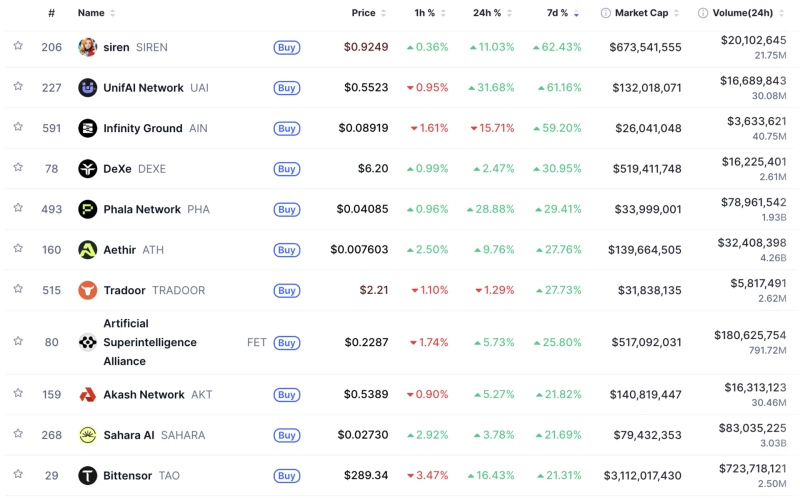Click the Bittensor TAO logo icon

(x=88, y=475)
